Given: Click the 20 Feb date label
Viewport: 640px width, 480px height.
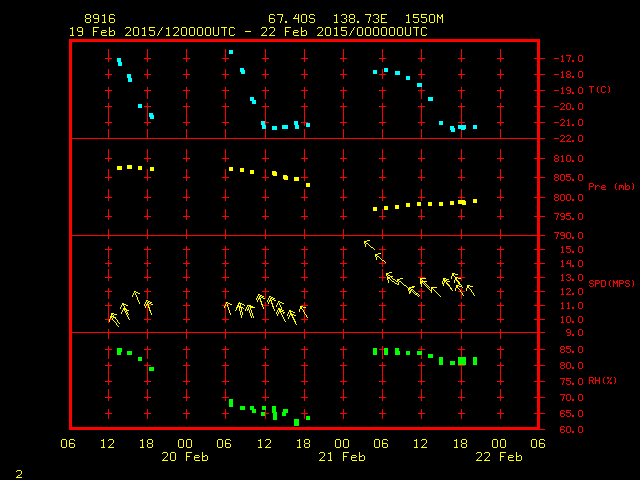Looking at the screenshot, I should 186,457.
